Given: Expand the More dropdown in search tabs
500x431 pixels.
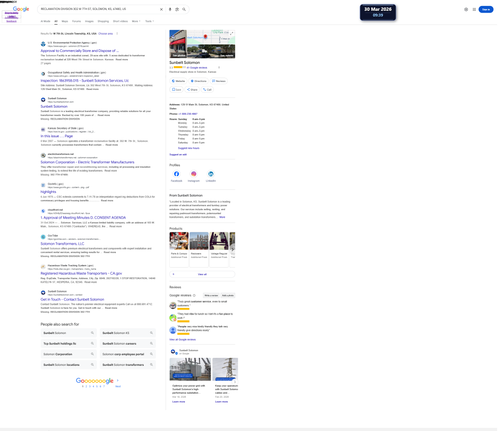Looking at the screenshot, I should coord(135,21).
